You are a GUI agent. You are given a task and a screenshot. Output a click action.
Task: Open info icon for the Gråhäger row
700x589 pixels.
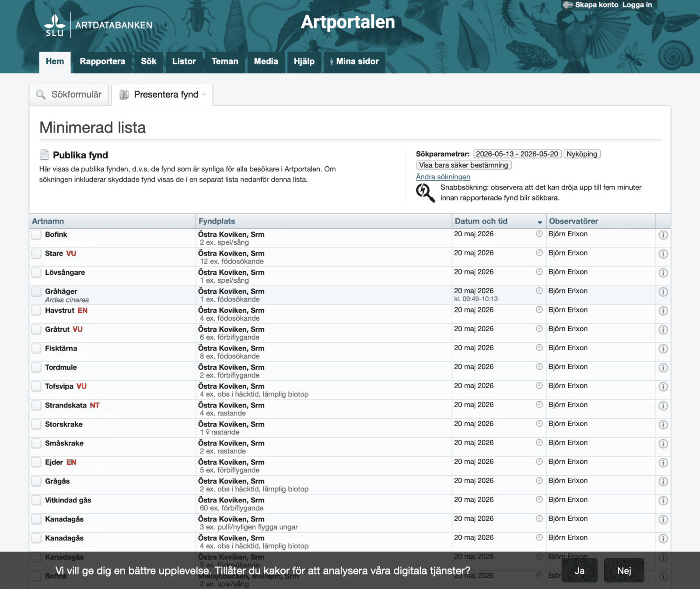pos(663,292)
